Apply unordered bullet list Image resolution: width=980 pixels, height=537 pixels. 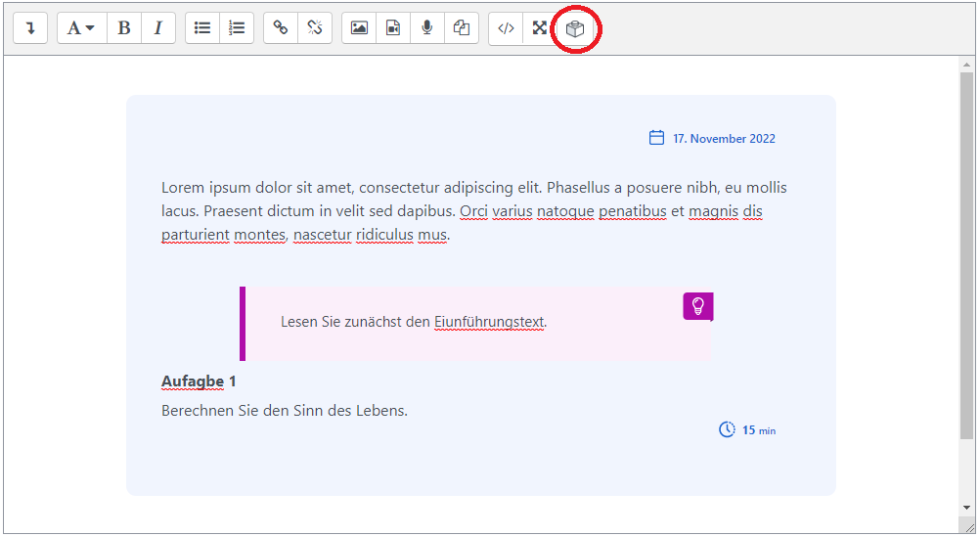pos(202,28)
